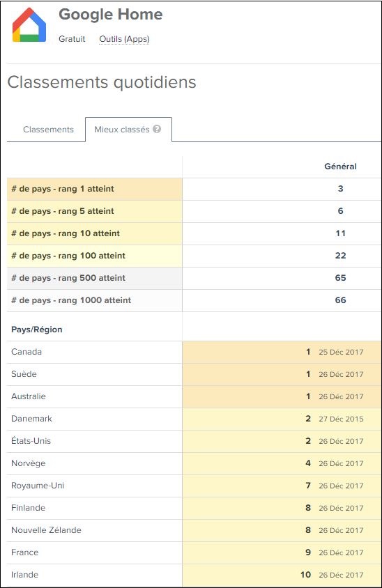Open the Outils (Apps) category link
The image size is (382, 588).
pos(124,39)
